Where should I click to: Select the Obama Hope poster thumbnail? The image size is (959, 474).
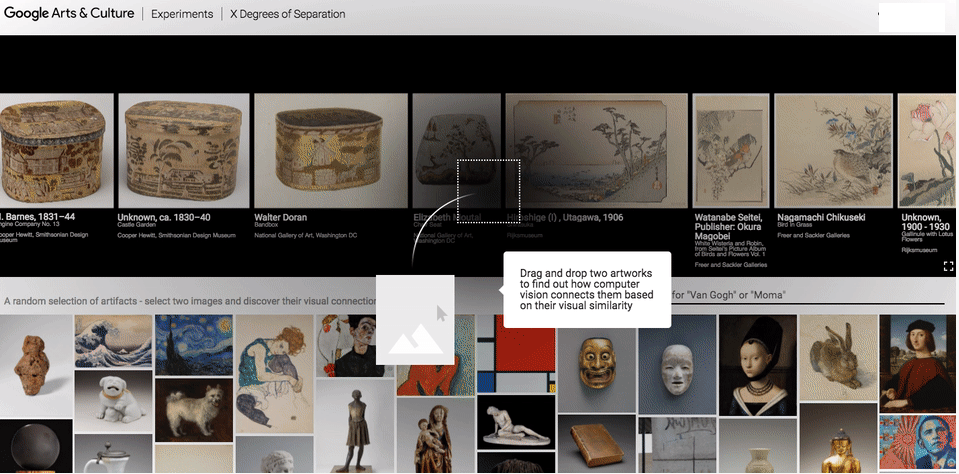(x=919, y=442)
